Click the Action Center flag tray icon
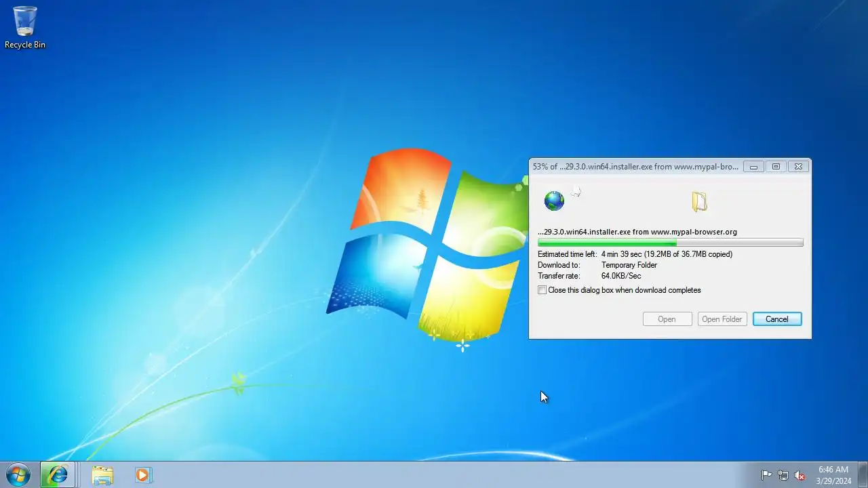The height and width of the screenshot is (488, 868). coord(766,475)
